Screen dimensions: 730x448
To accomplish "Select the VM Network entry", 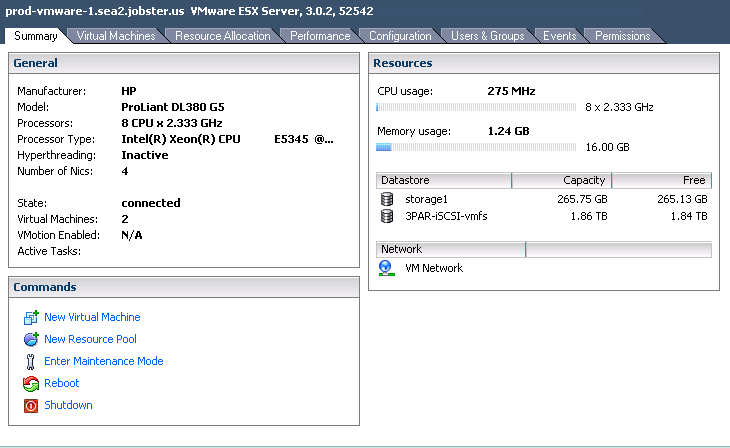I will tap(434, 268).
